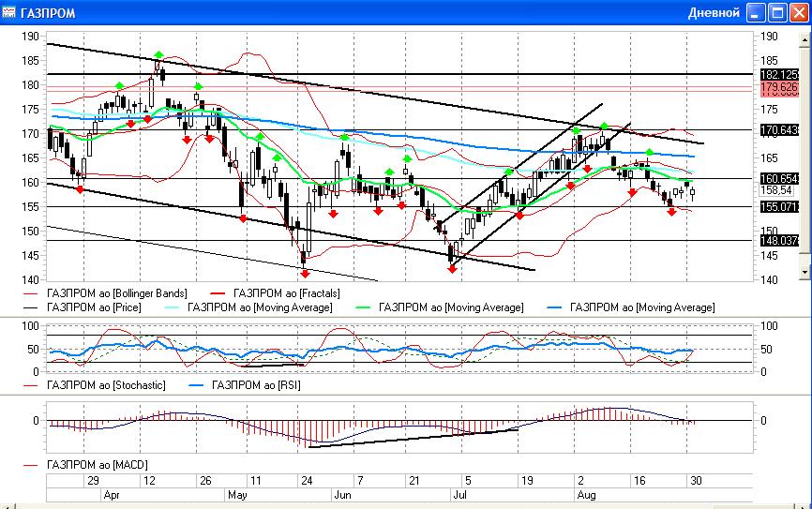The image size is (812, 509).
Task: Click the Stochastic legend entry
Action: (106, 385)
